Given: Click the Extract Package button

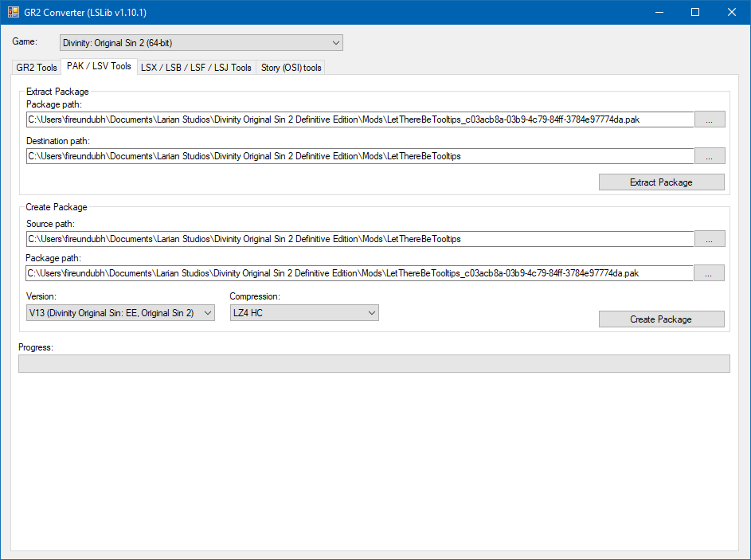Looking at the screenshot, I should [661, 182].
